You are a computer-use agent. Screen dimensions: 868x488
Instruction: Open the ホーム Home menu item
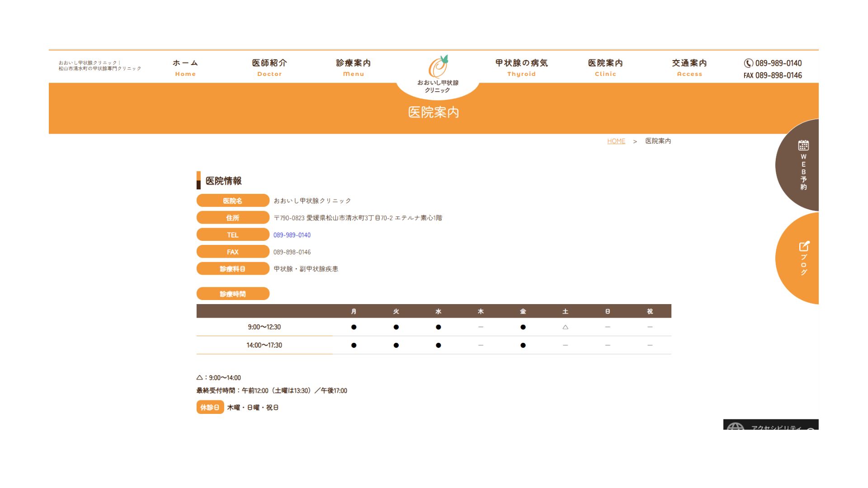point(185,67)
